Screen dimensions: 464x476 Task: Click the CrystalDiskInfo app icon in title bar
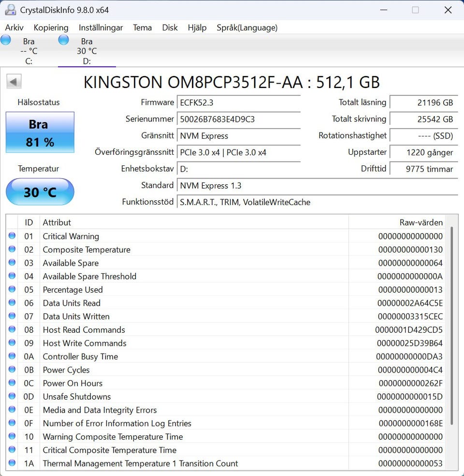pos(11,10)
